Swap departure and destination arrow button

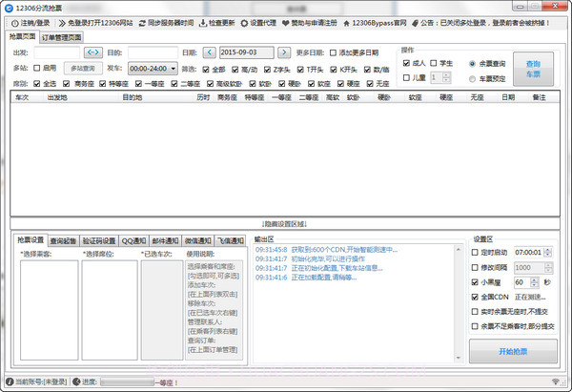(92, 52)
